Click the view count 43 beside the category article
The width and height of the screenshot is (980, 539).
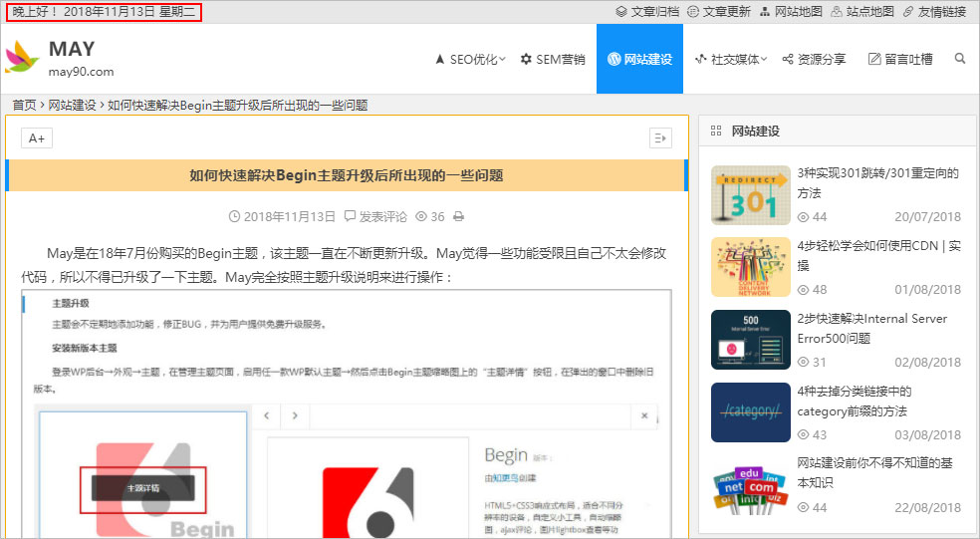point(813,434)
